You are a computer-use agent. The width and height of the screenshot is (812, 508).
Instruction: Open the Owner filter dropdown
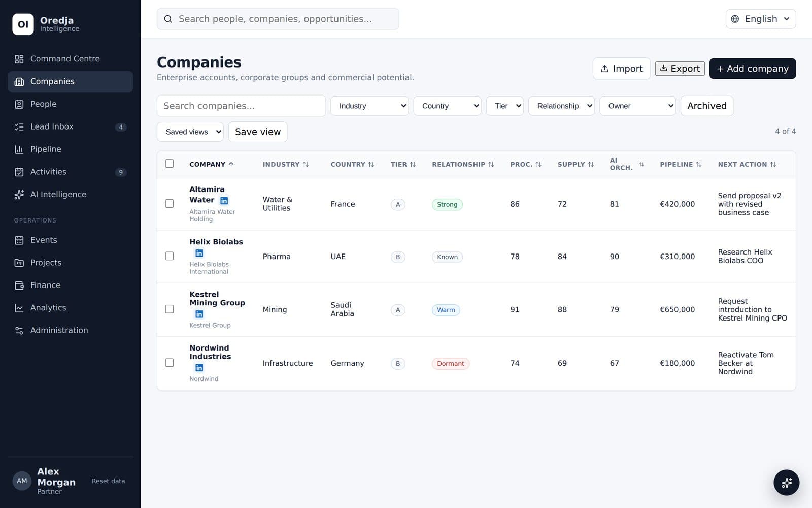click(637, 106)
